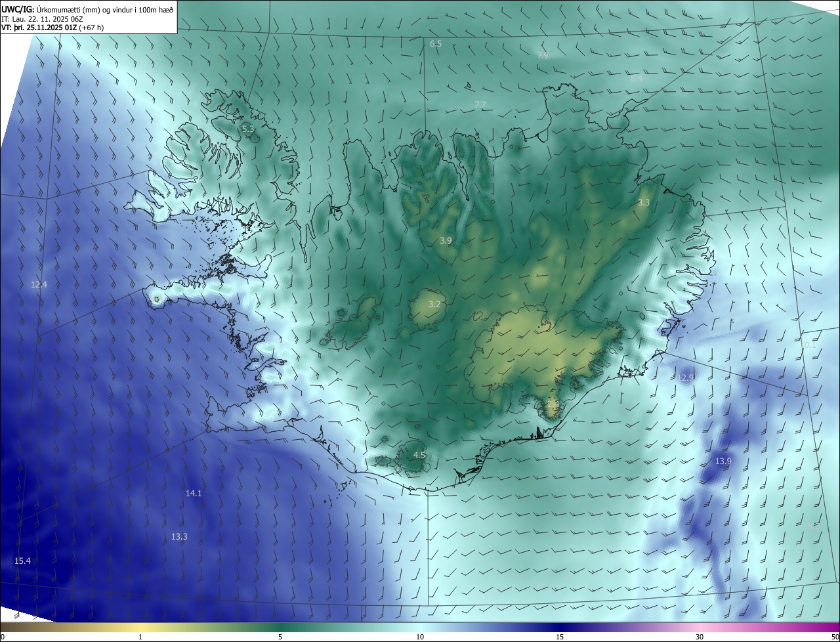Click the '12.9' value label on the map
840x642 pixels.
(685, 378)
